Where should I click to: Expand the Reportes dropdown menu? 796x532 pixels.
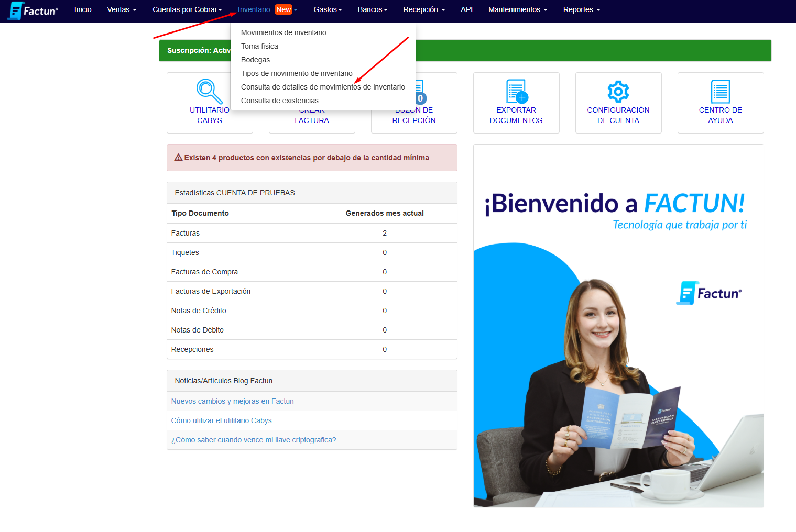[582, 9]
